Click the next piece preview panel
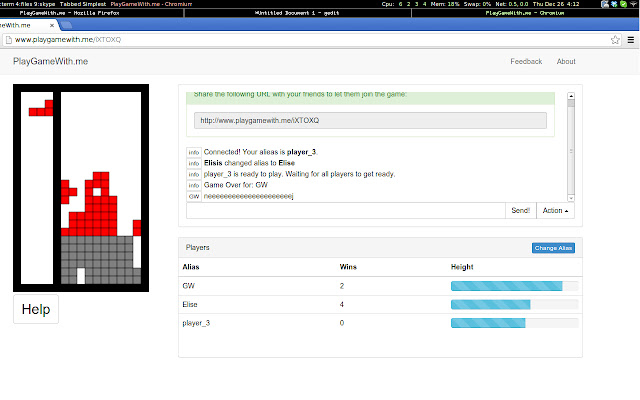Viewport: 640px width, 400px height. click(37, 188)
